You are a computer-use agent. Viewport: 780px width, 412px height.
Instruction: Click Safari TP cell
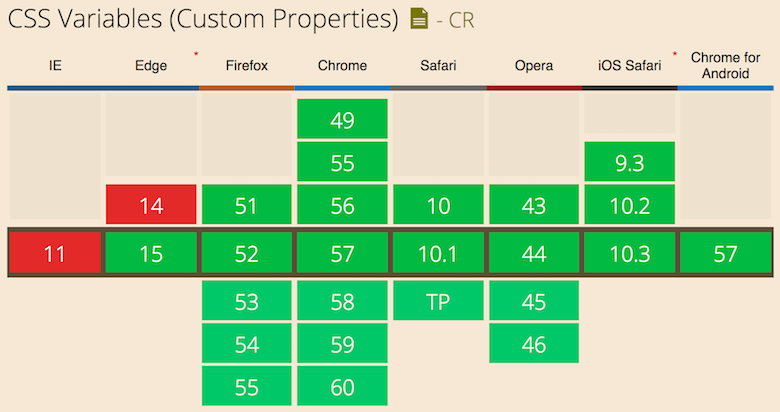(x=438, y=301)
